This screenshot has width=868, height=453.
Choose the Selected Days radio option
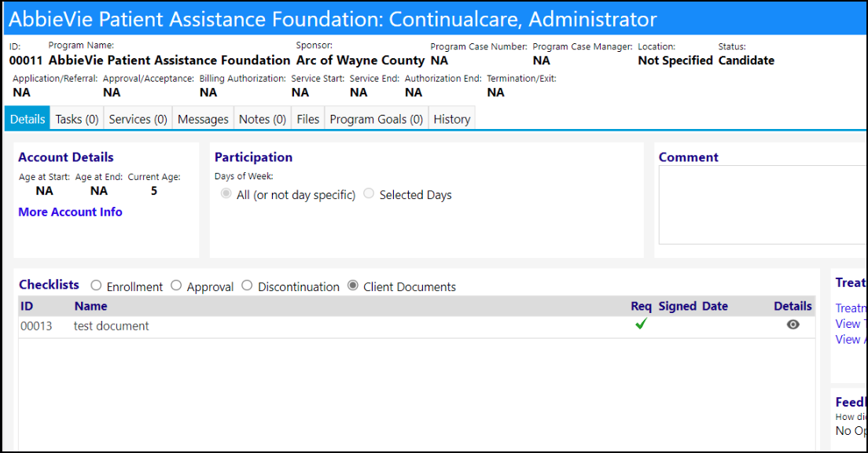point(369,193)
